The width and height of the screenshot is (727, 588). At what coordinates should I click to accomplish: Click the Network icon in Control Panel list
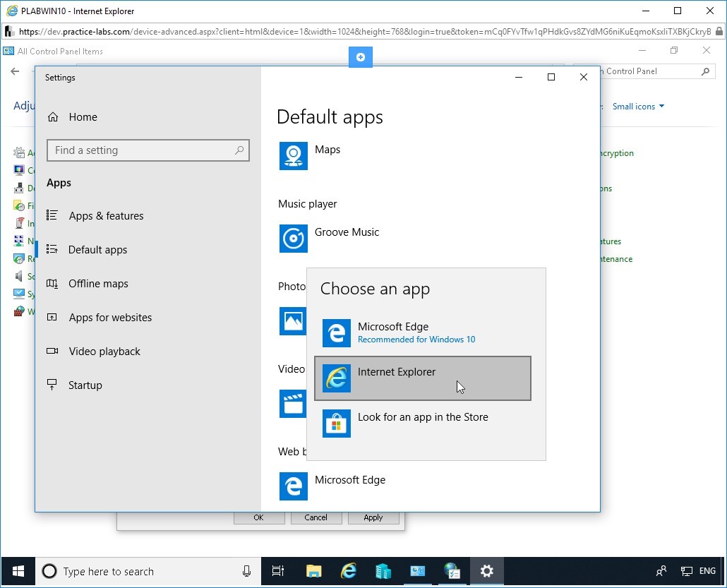(19, 241)
